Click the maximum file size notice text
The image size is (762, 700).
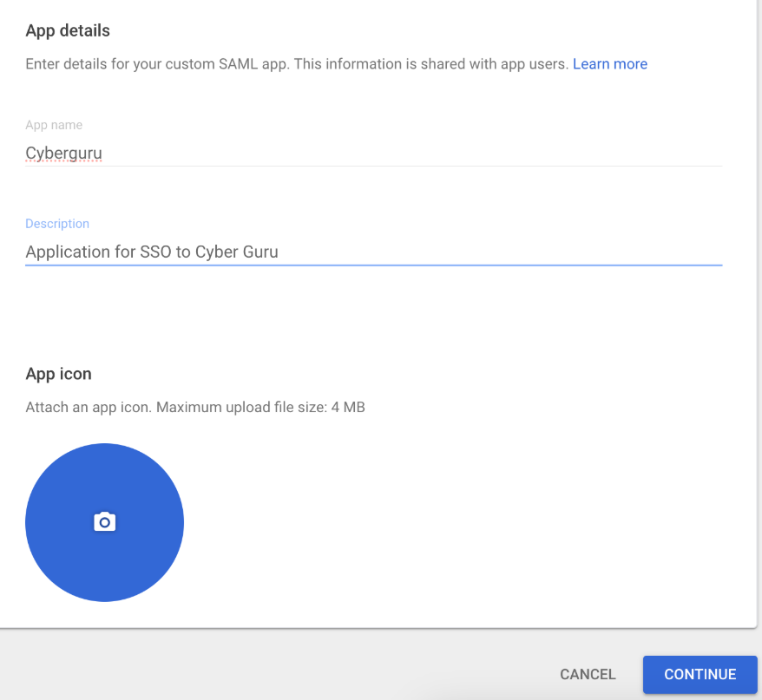point(194,407)
